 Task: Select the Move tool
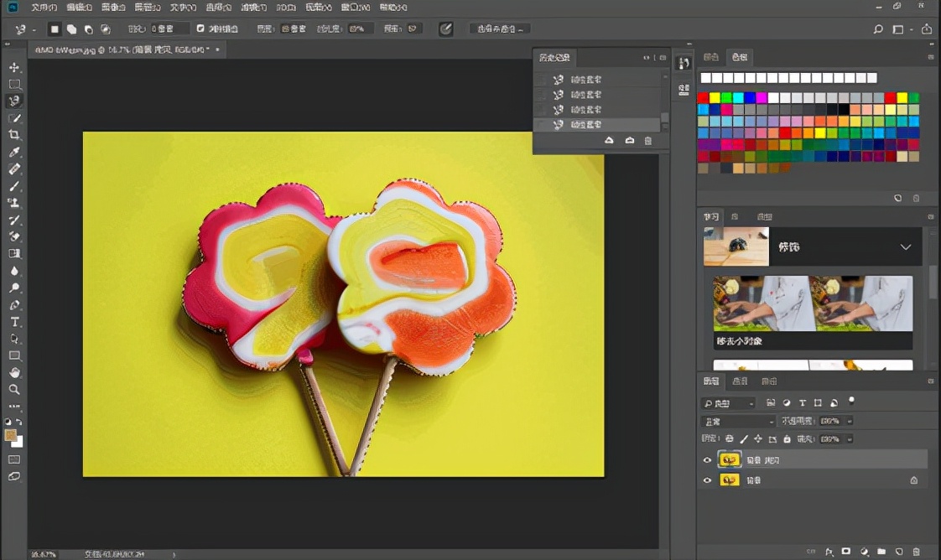tap(14, 67)
